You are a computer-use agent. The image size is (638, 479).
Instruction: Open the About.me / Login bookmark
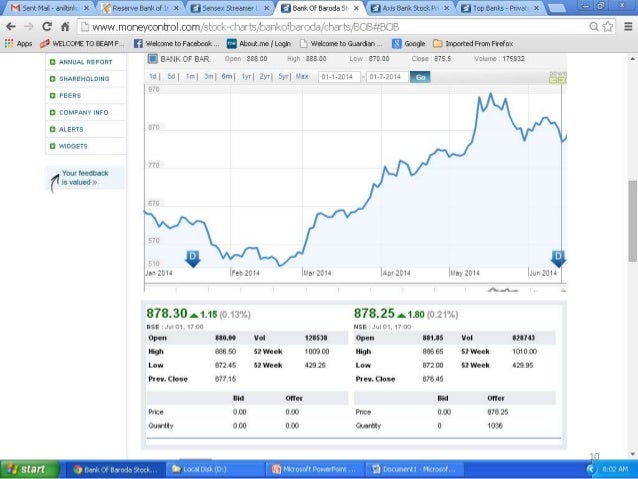(x=259, y=44)
